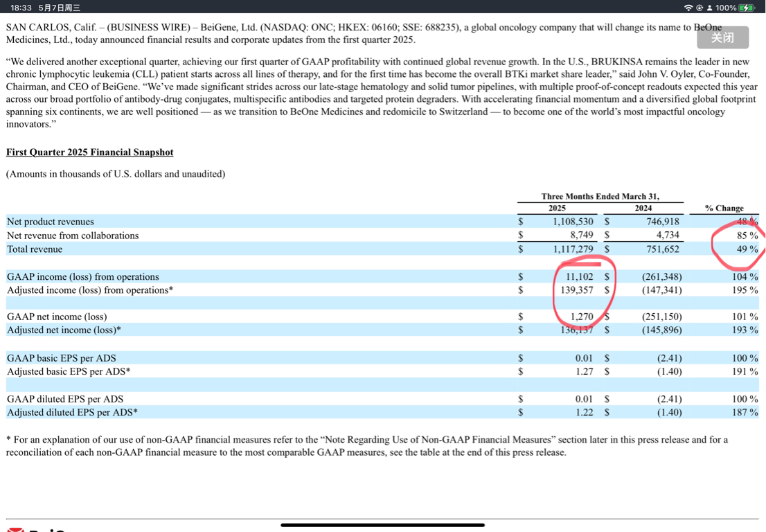Select the Three Months Ended March 31 header
The height and width of the screenshot is (532, 766).
[x=600, y=197]
